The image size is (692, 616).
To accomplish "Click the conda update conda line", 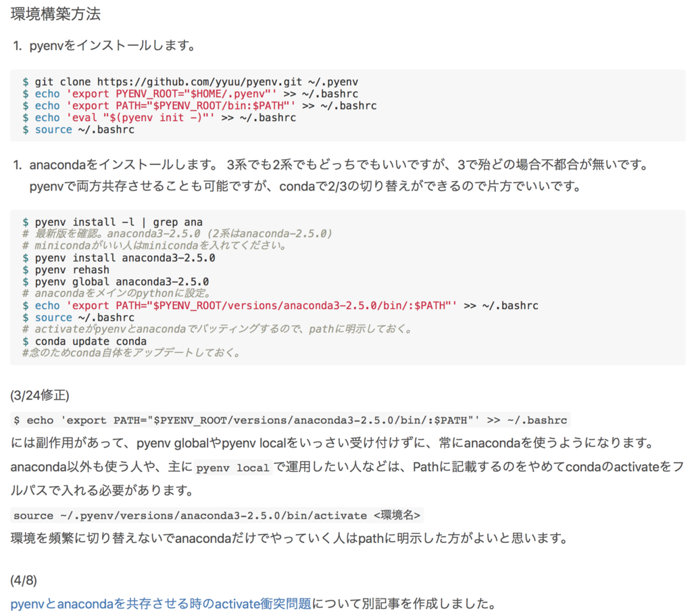I will coord(84,341).
